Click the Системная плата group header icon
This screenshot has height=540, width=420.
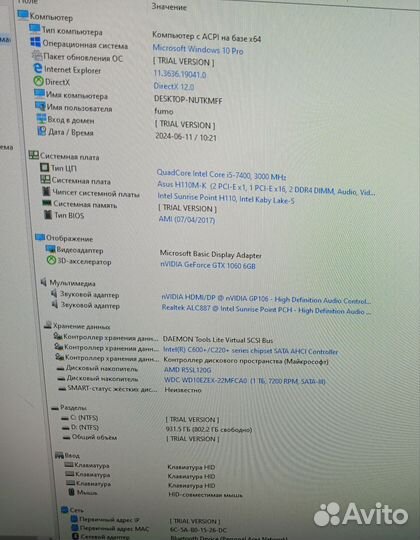click(33, 155)
